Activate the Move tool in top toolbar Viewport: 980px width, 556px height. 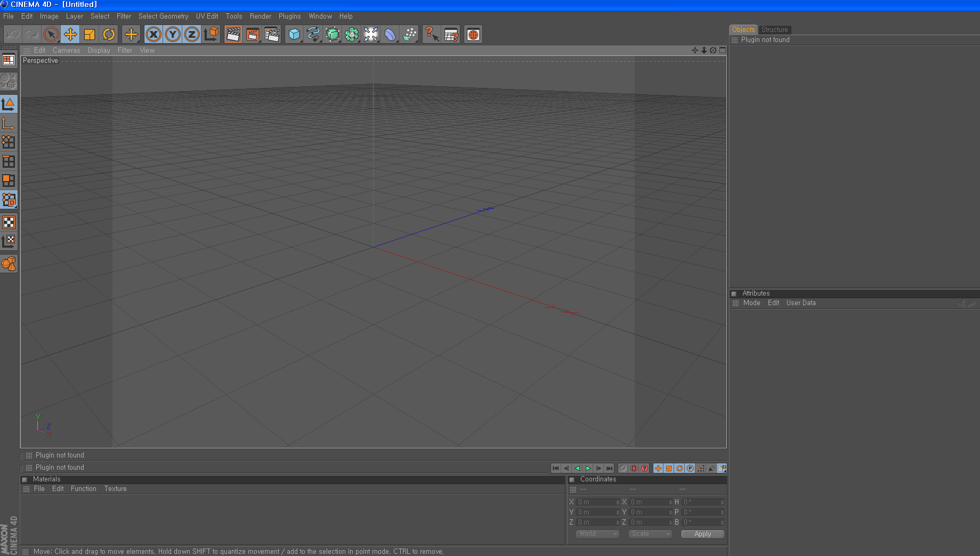(x=70, y=35)
